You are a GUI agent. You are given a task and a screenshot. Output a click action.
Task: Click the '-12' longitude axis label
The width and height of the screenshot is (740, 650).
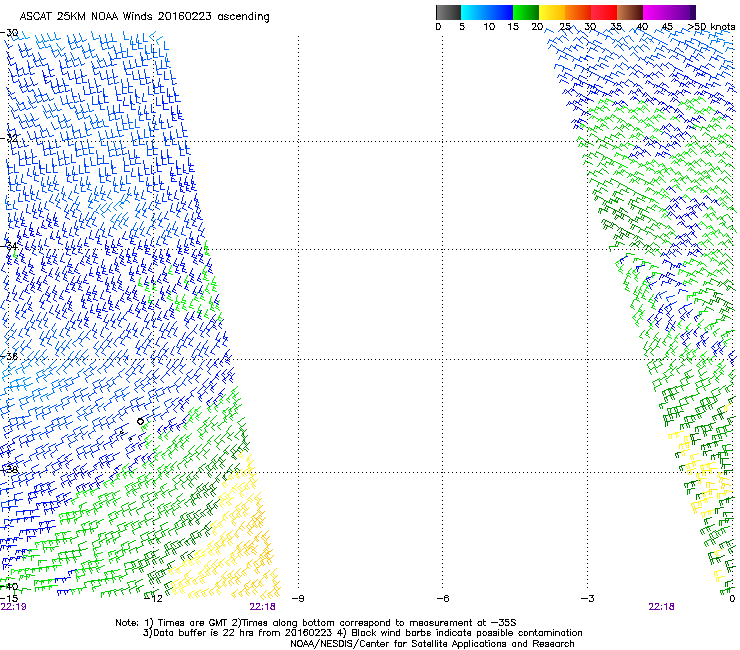[x=154, y=599]
